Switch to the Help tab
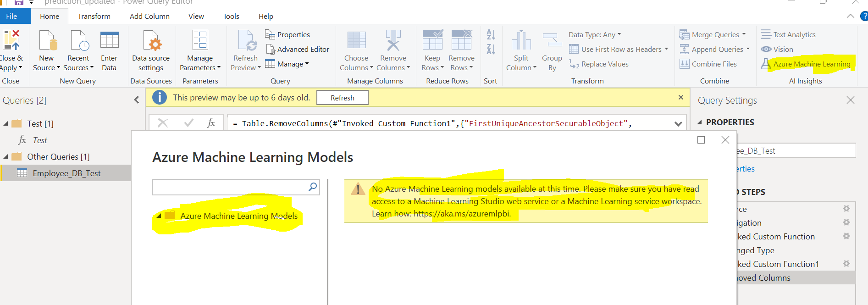Screen dimensions: 868x305 [266, 16]
